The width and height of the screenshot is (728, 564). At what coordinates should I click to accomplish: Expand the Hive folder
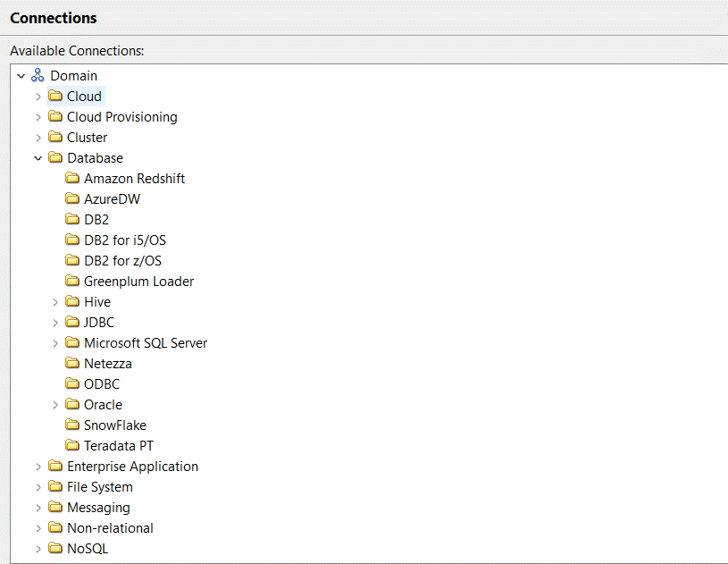[55, 302]
